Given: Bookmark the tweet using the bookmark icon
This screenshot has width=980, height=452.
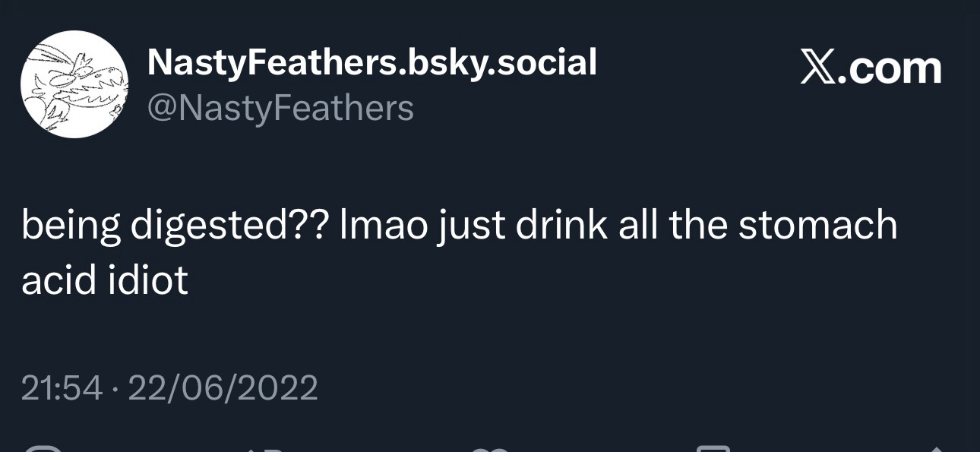Looking at the screenshot, I should [713, 447].
